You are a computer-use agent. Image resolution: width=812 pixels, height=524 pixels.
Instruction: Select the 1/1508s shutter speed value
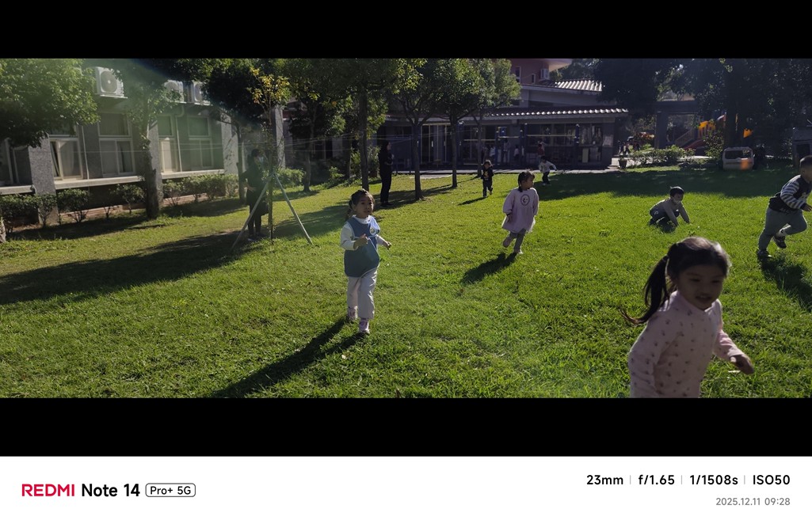pos(713,480)
